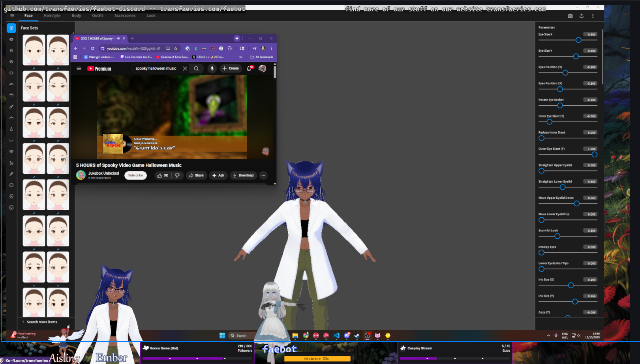Click the export upload icon in VRoid
The width and height of the screenshot is (640, 364).
tap(582, 16)
